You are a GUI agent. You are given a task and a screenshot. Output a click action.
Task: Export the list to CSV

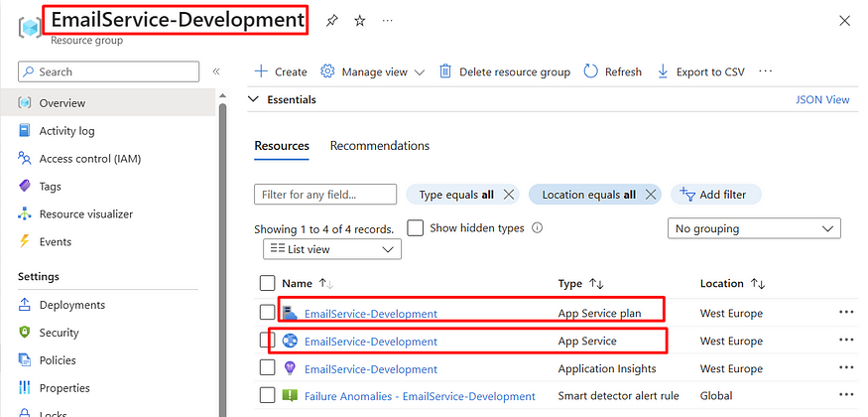click(x=700, y=71)
